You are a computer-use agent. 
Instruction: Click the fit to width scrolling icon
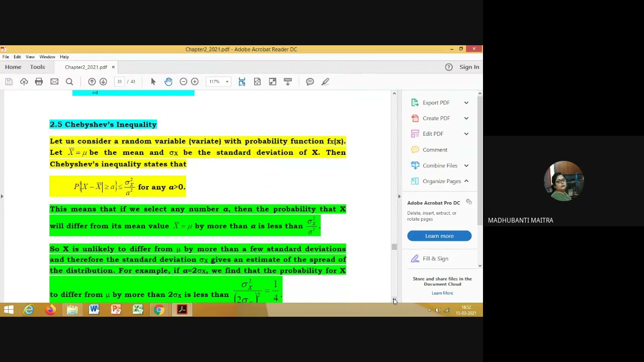click(242, 81)
